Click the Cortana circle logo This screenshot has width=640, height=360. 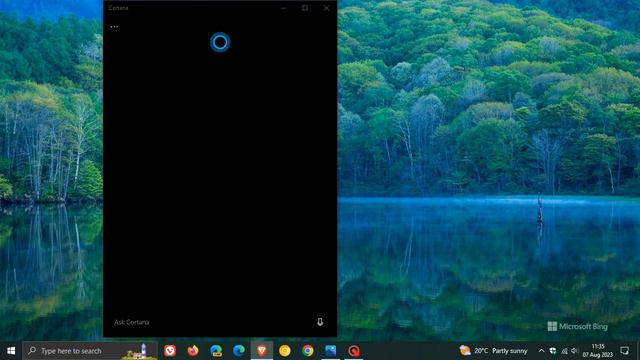(220, 42)
